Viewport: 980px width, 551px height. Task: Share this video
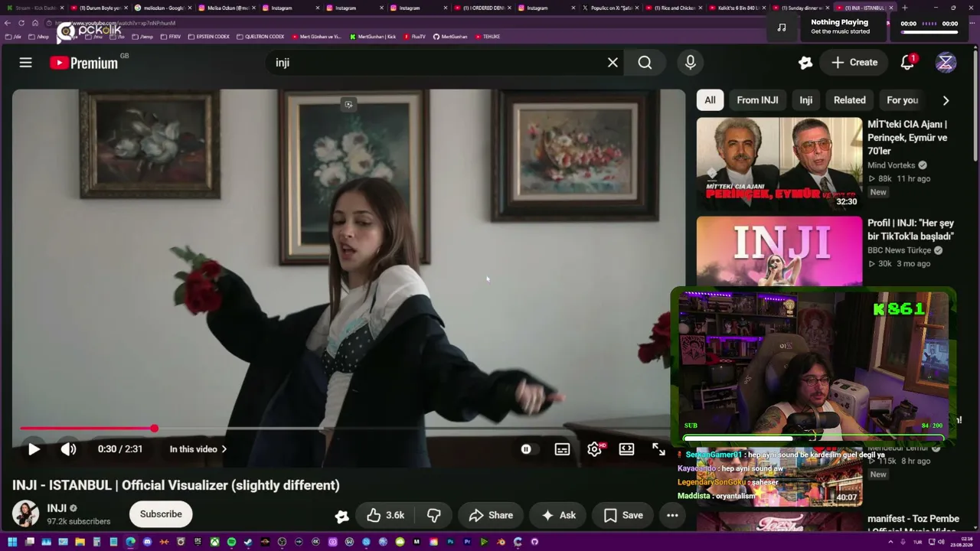(491, 516)
